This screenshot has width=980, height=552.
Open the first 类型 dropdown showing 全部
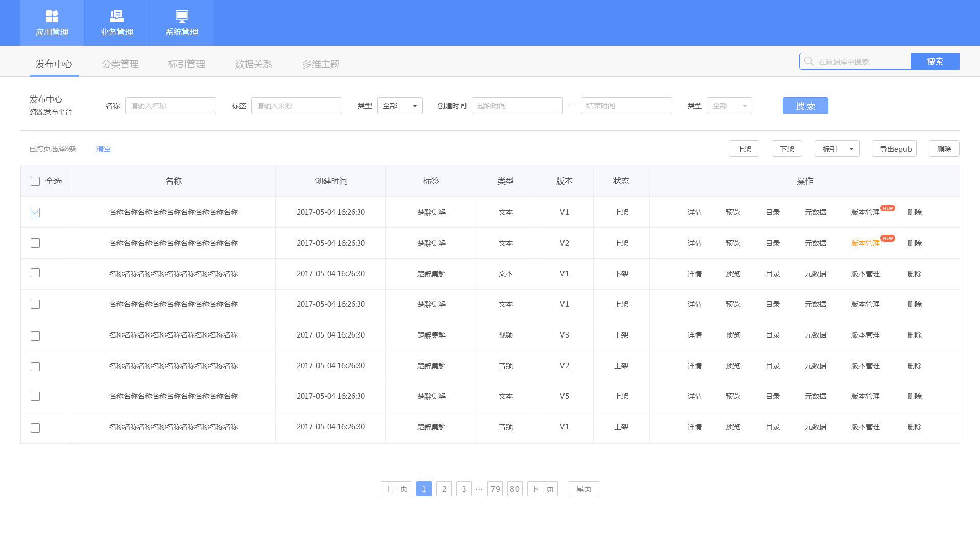point(400,106)
